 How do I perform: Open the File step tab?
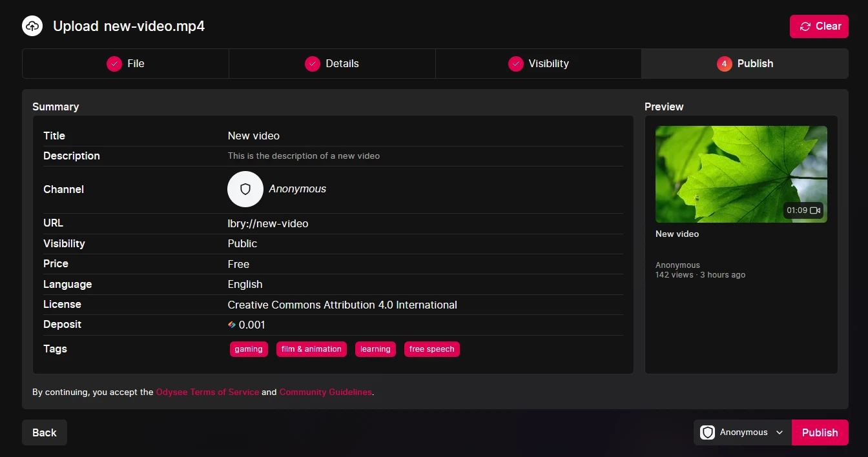click(x=125, y=64)
